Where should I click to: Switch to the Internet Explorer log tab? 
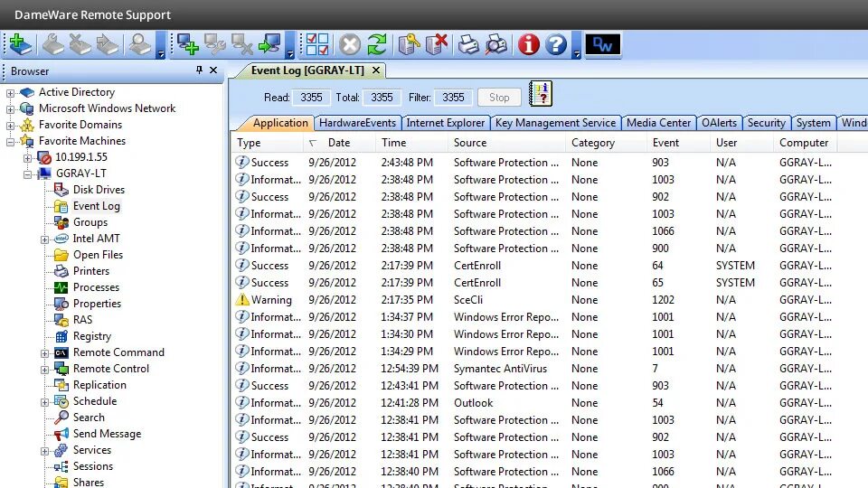point(445,123)
